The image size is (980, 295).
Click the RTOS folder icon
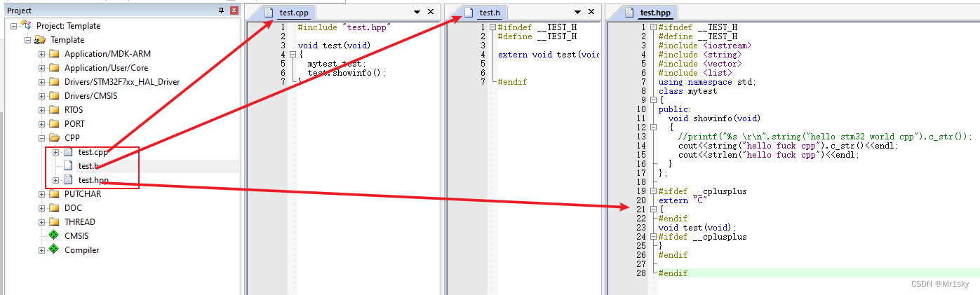(x=54, y=110)
